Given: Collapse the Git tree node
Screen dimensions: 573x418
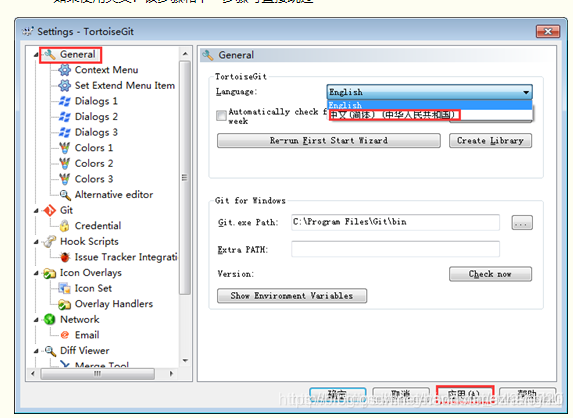Looking at the screenshot, I should [36, 211].
